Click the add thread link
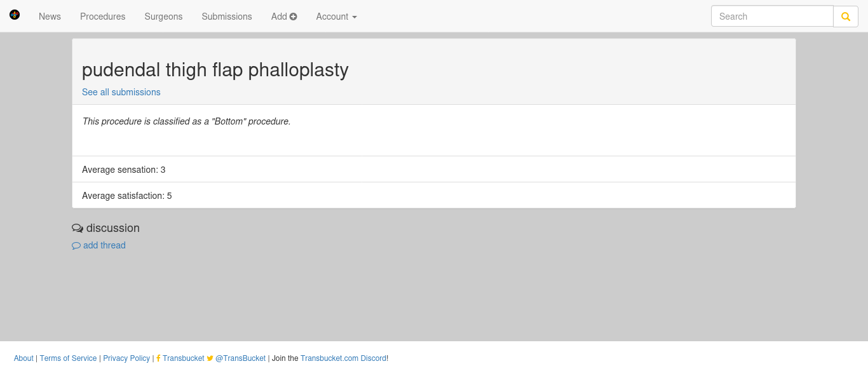Viewport: 868px width, 373px height. [x=104, y=245]
